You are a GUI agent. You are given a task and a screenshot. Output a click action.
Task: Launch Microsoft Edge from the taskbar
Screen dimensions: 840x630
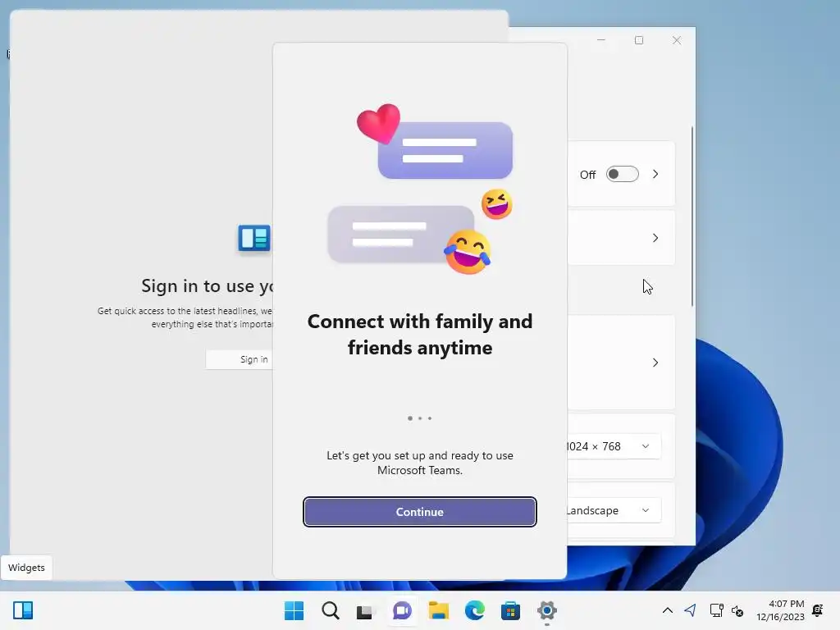(x=474, y=610)
